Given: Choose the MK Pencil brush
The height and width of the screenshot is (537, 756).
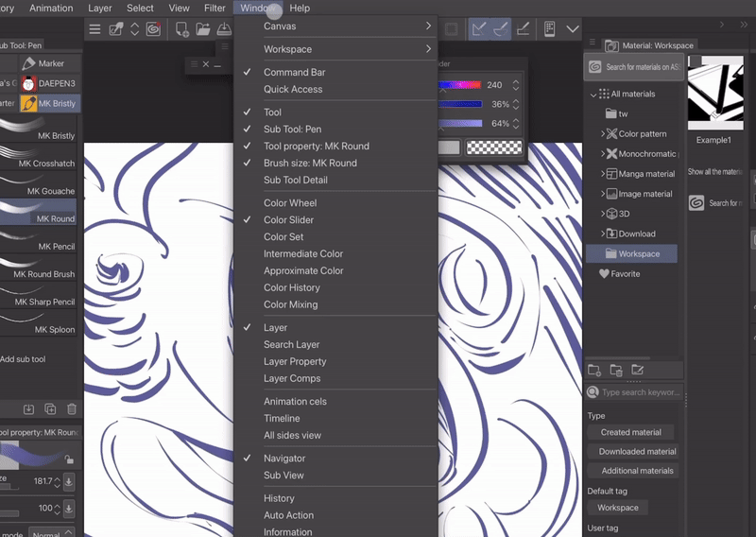Looking at the screenshot, I should click(x=38, y=240).
